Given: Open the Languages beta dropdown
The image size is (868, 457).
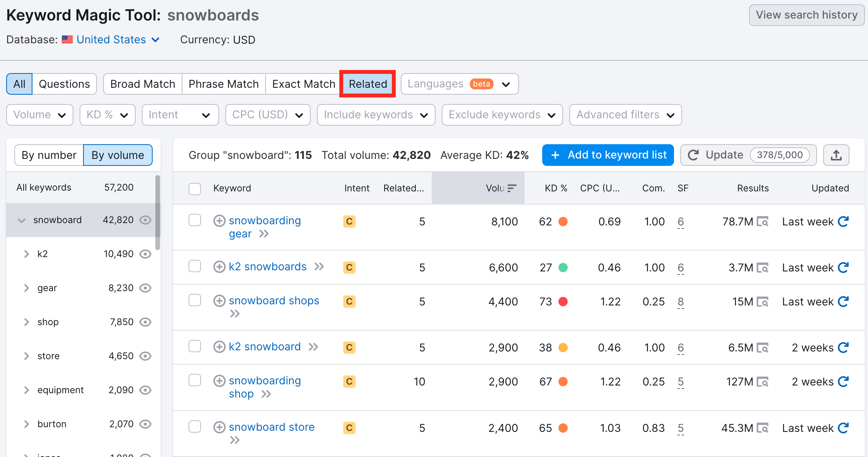Looking at the screenshot, I should [460, 84].
